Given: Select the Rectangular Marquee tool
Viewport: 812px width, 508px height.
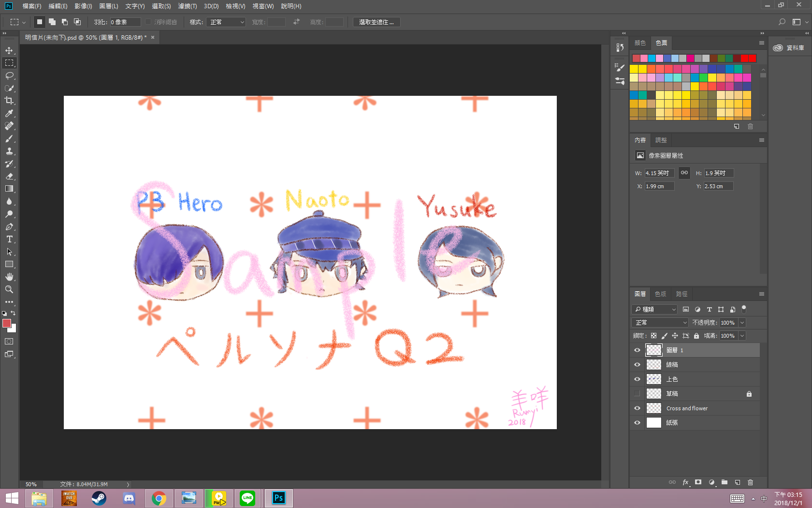Looking at the screenshot, I should [9, 63].
